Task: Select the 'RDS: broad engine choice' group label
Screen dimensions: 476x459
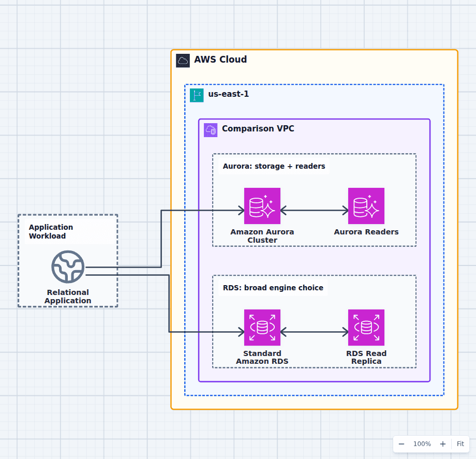Action: (273, 288)
